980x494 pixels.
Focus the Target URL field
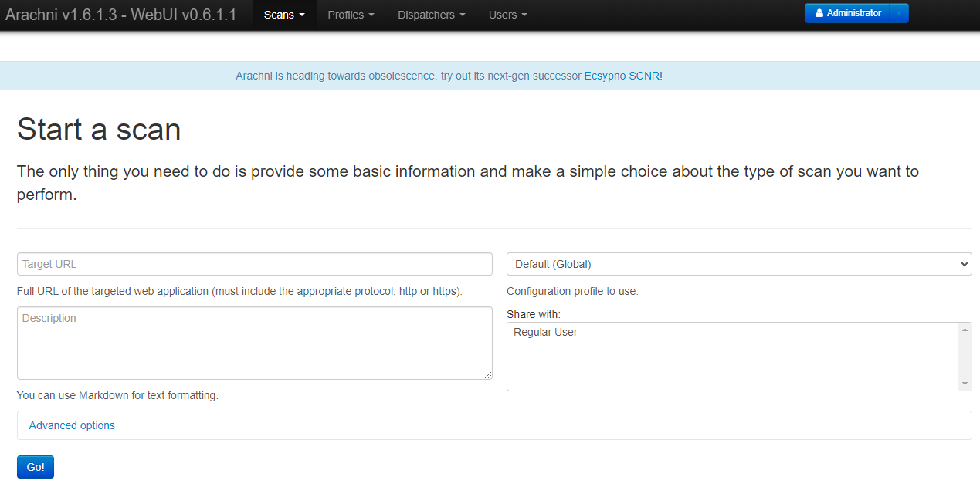click(x=254, y=264)
